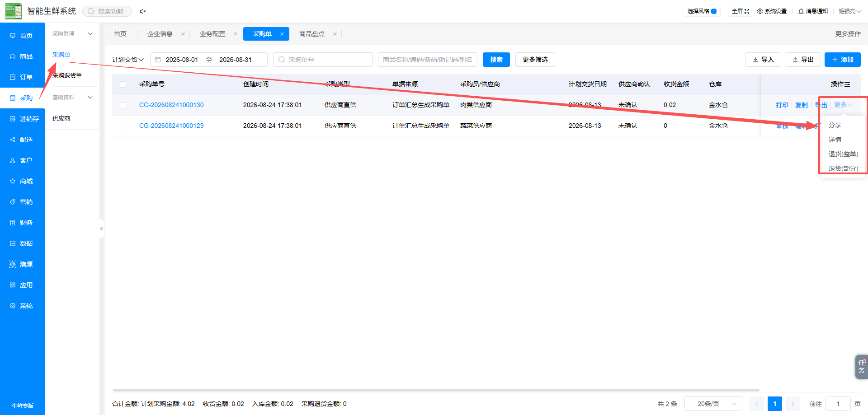Click the 添加 button
The height and width of the screenshot is (415, 868).
point(843,60)
